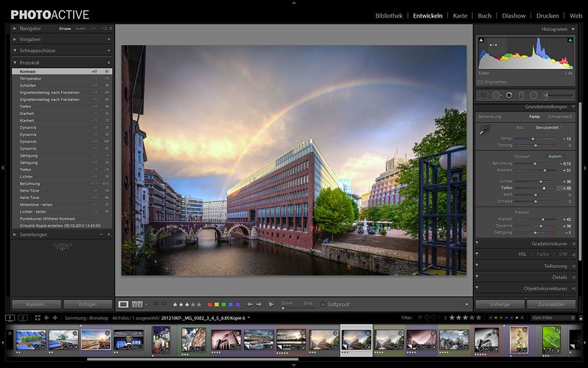Viewport: 588px width, 368px height.
Task: Open the Diashow module
Action: tap(513, 15)
